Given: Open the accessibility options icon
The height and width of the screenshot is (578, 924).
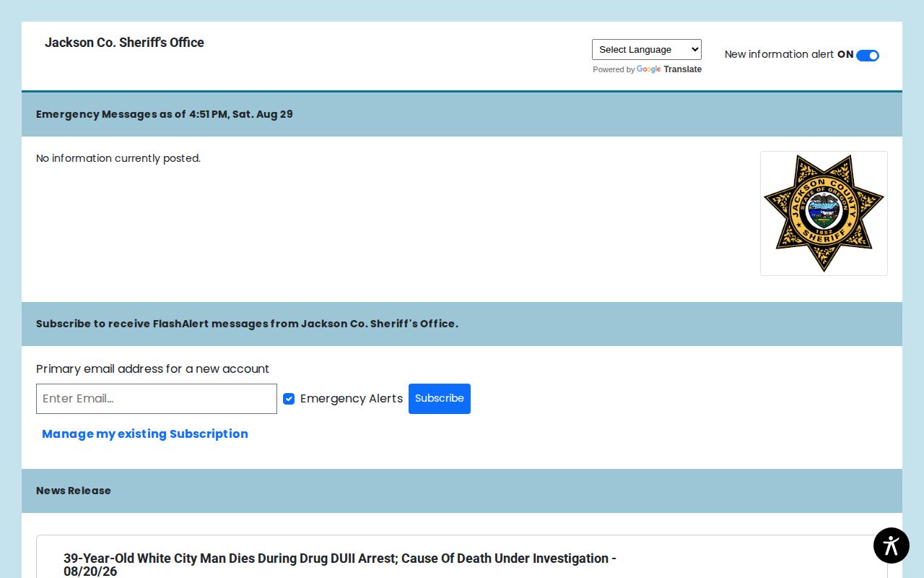Looking at the screenshot, I should (x=892, y=545).
